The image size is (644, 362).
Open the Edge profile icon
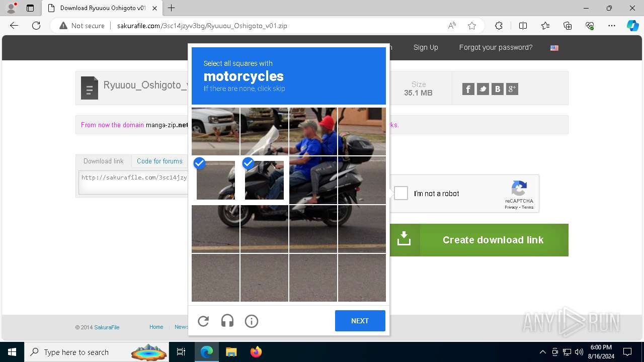pyautogui.click(x=11, y=8)
